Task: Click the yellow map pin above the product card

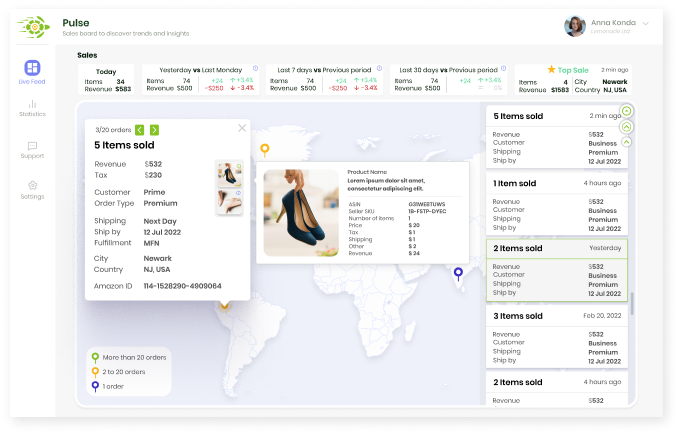Action: pos(265,150)
